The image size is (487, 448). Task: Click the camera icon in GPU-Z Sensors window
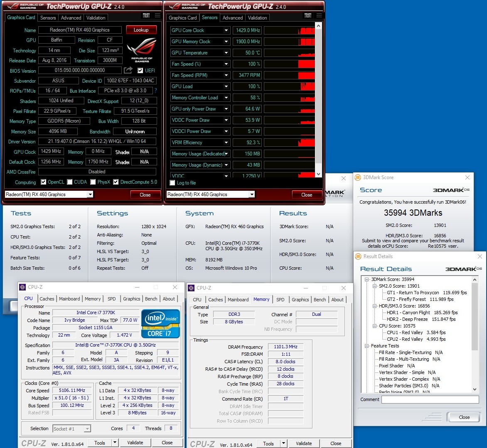tap(308, 15)
